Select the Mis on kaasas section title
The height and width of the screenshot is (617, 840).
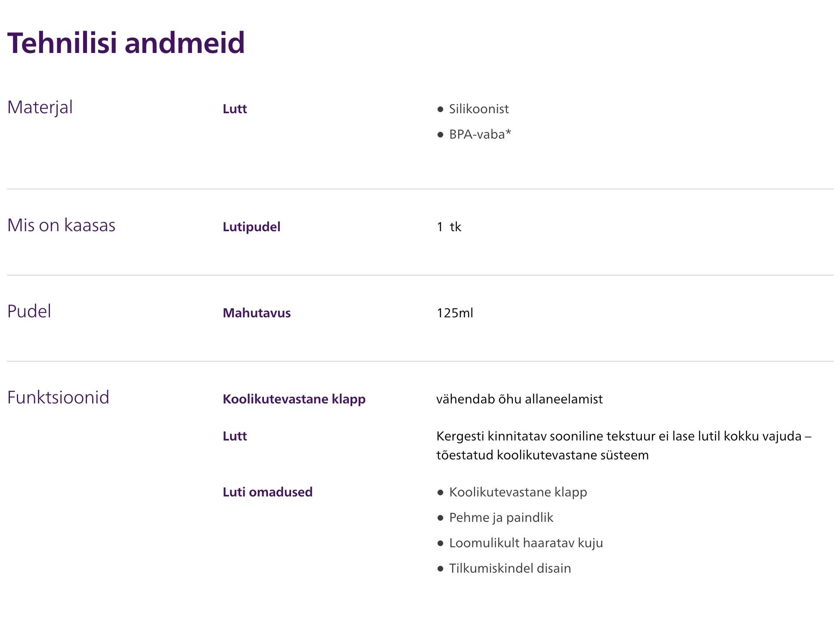pyautogui.click(x=62, y=225)
